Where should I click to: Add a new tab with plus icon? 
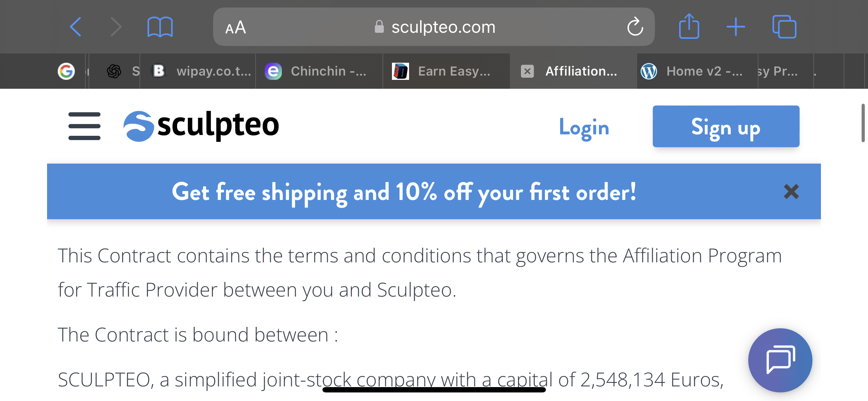[x=736, y=27]
